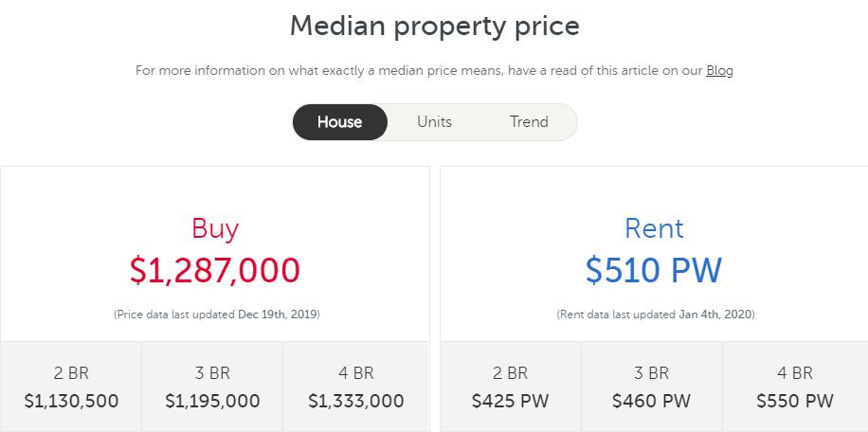This screenshot has width=868, height=432.
Task: Click the Median property price title
Action: pyautogui.click(x=434, y=26)
